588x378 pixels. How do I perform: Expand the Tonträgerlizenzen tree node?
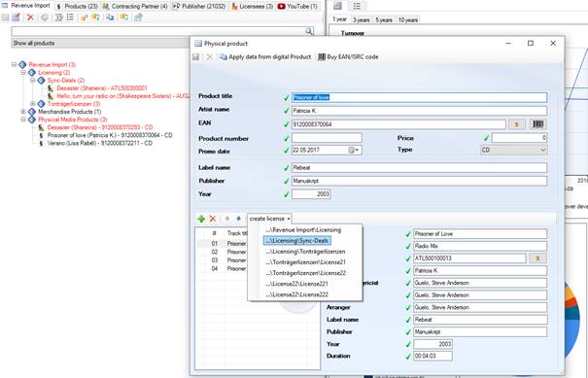(33, 104)
